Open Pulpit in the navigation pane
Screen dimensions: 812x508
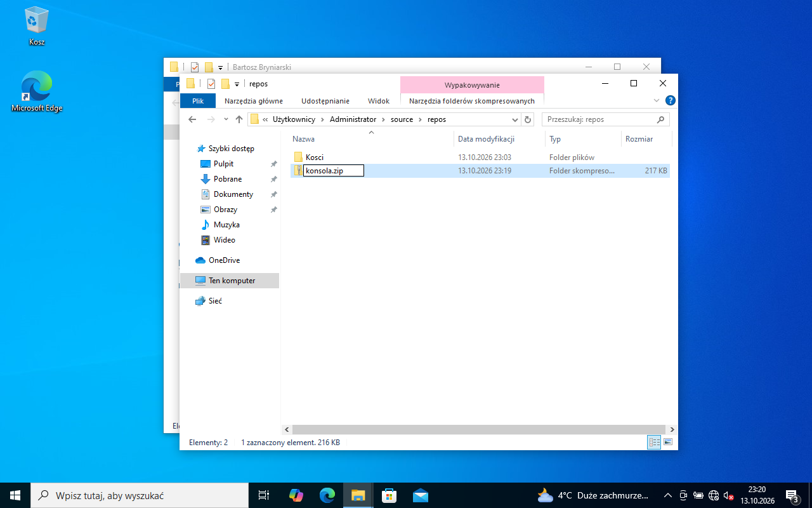[223, 164]
